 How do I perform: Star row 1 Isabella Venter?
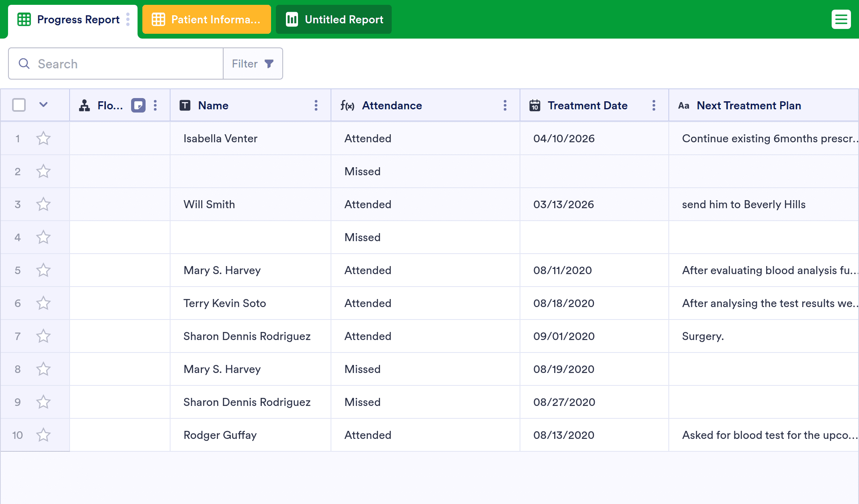(43, 139)
